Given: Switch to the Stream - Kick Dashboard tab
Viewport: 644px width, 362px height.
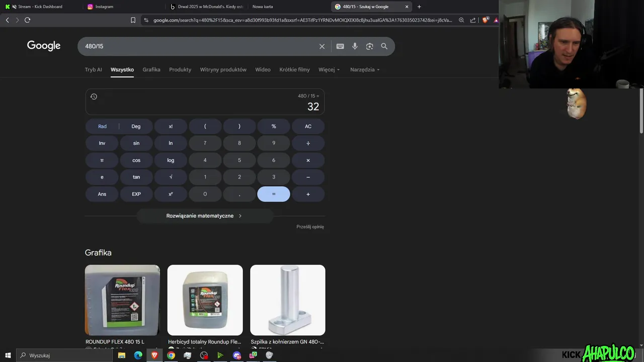Looking at the screenshot, I should coord(40,7).
